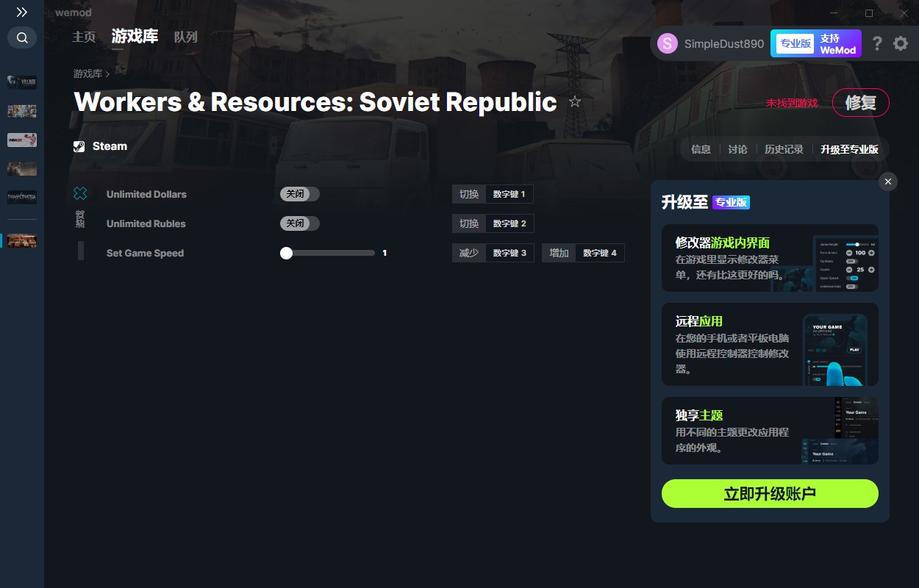Select the 升级至专业版 upgrade tab
The image size is (919, 588).
(x=849, y=149)
